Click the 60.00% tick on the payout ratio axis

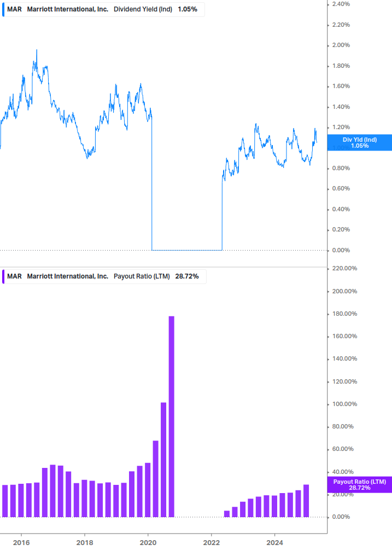coord(343,449)
